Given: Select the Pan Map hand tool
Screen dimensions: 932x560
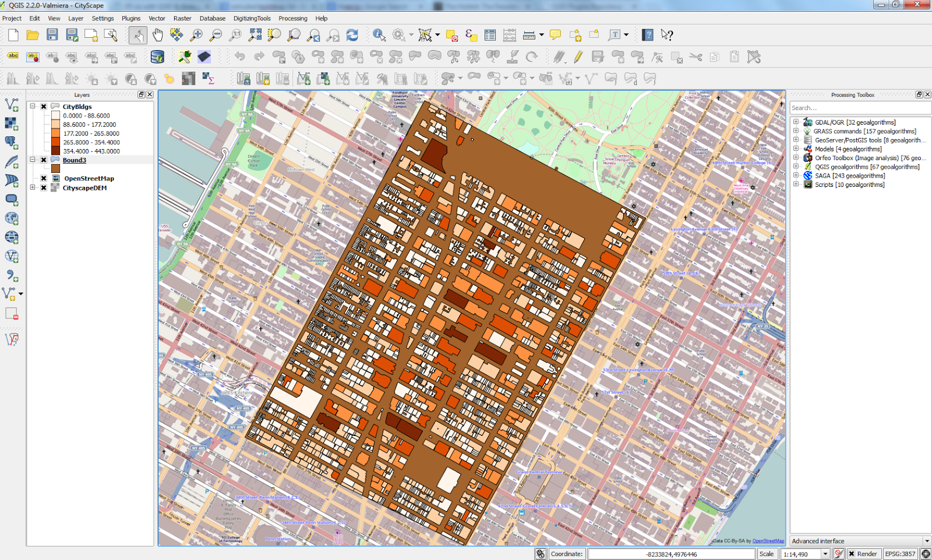Looking at the screenshot, I should click(x=157, y=35).
